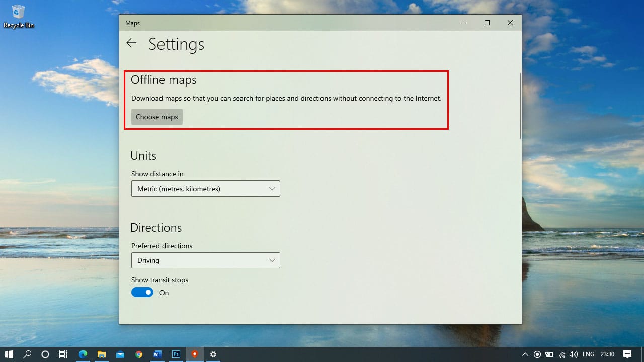Click the volume speaker tray icon
Image resolution: width=644 pixels, height=362 pixels.
574,354
